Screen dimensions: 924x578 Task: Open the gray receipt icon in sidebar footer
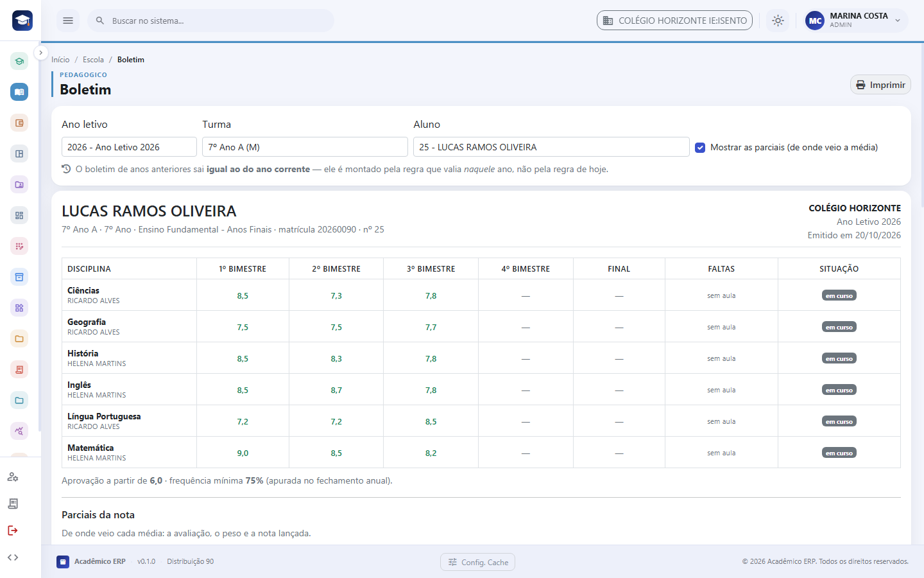[x=13, y=504]
